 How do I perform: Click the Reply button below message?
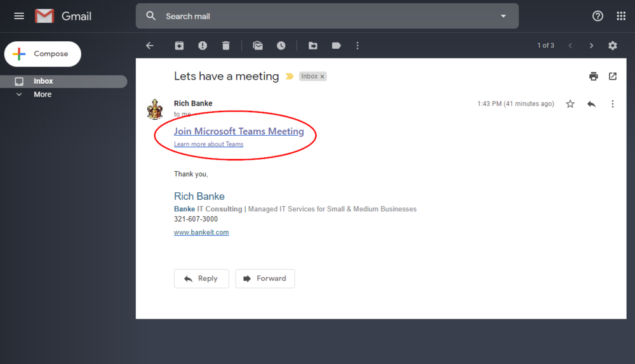201,278
